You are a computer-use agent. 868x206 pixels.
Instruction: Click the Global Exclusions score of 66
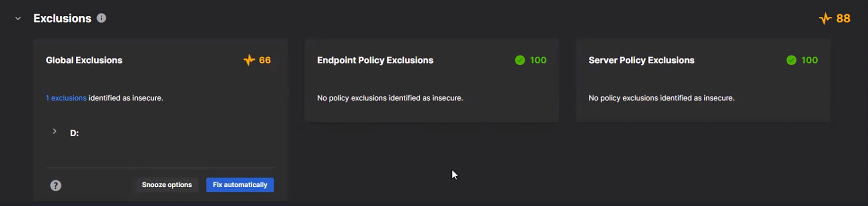tap(264, 60)
